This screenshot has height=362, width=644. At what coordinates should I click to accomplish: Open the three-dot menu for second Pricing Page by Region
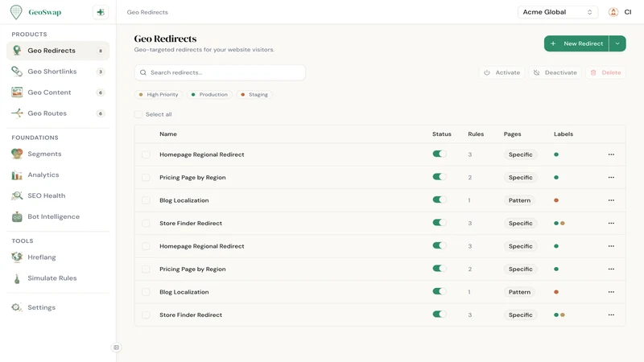(611, 269)
